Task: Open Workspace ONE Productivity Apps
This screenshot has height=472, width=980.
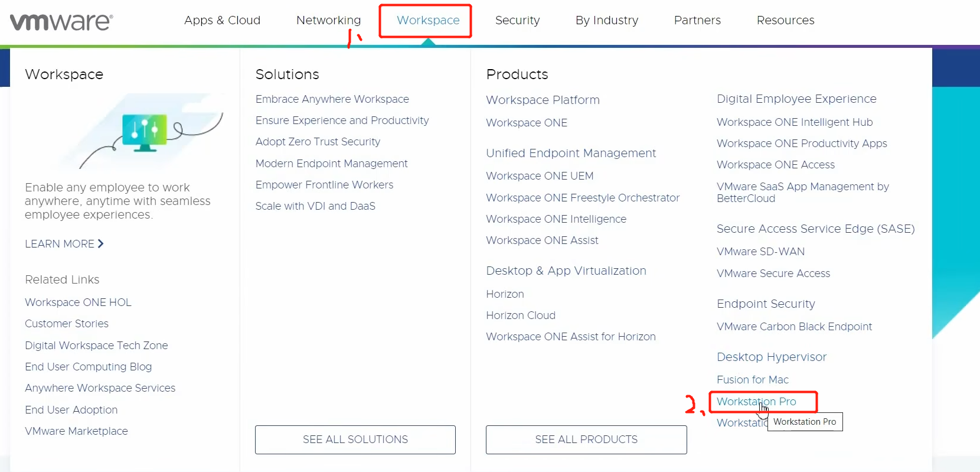Action: click(802, 144)
